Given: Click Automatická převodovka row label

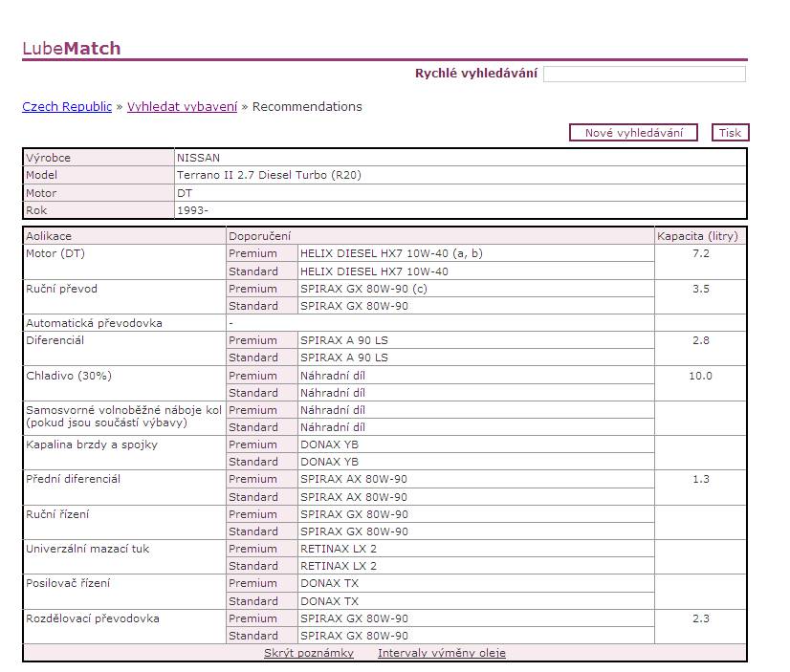Looking at the screenshot, I should [95, 323].
